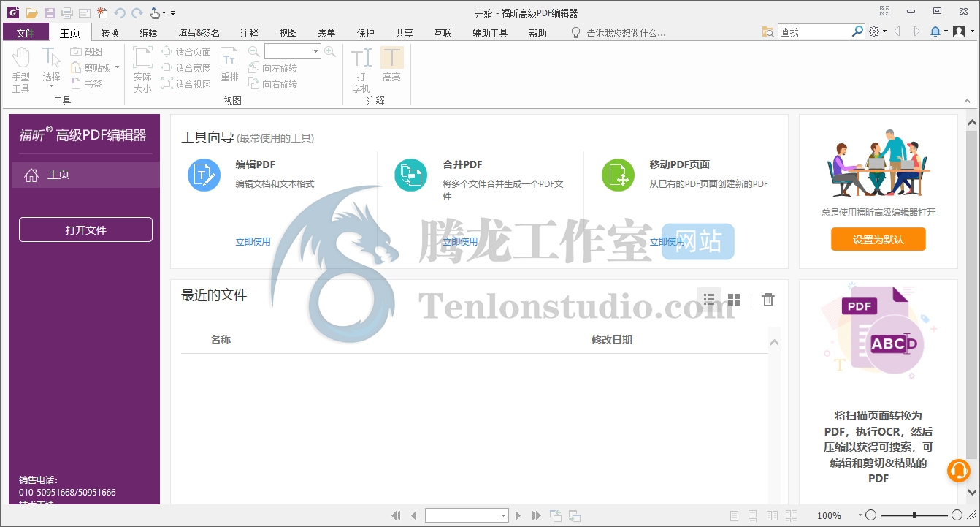Switch to the Protect (保护) tab

(x=366, y=33)
